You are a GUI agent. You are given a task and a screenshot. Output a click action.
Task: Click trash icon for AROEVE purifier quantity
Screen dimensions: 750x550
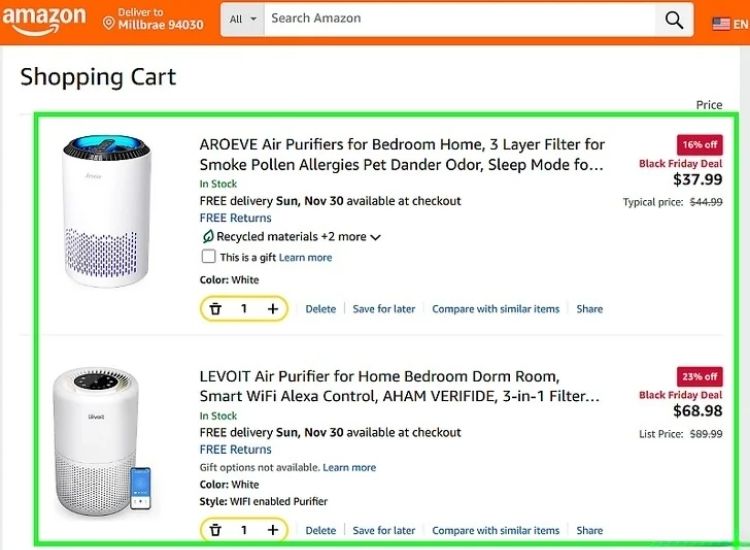[215, 309]
